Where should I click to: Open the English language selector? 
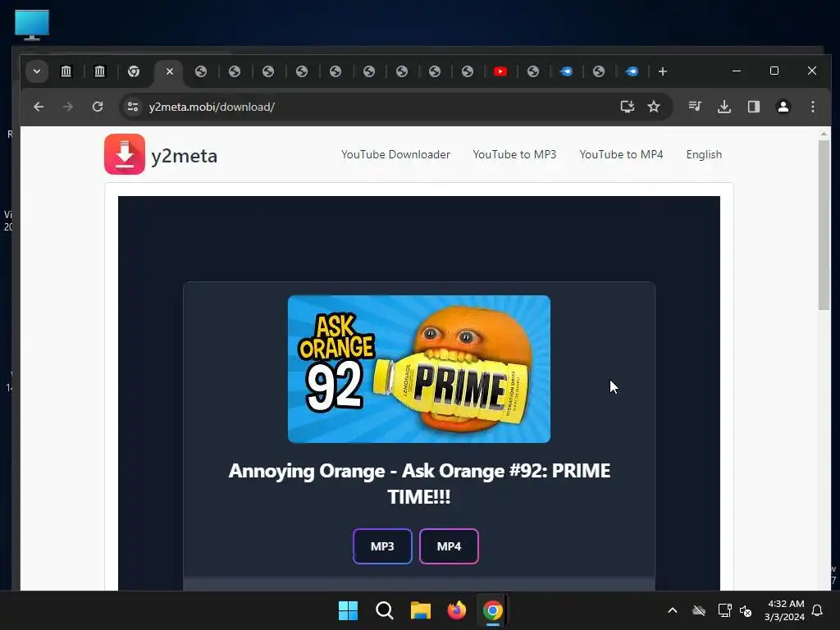(x=704, y=154)
